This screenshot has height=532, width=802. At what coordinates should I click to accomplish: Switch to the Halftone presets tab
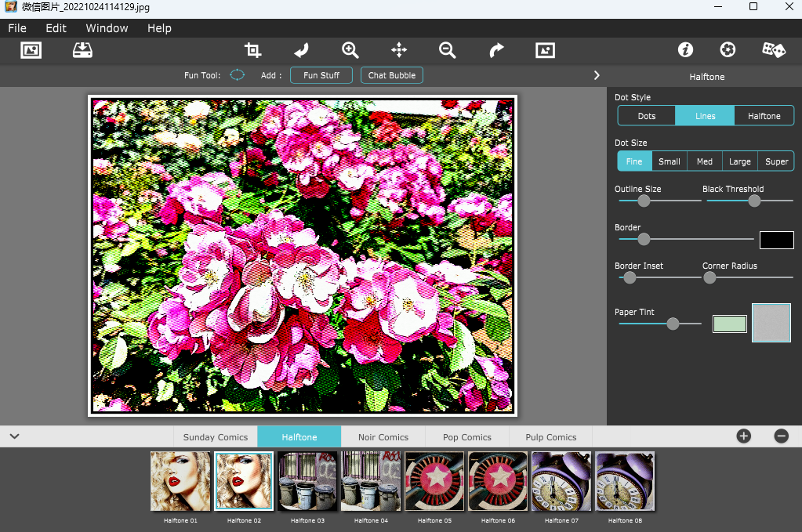(299, 437)
